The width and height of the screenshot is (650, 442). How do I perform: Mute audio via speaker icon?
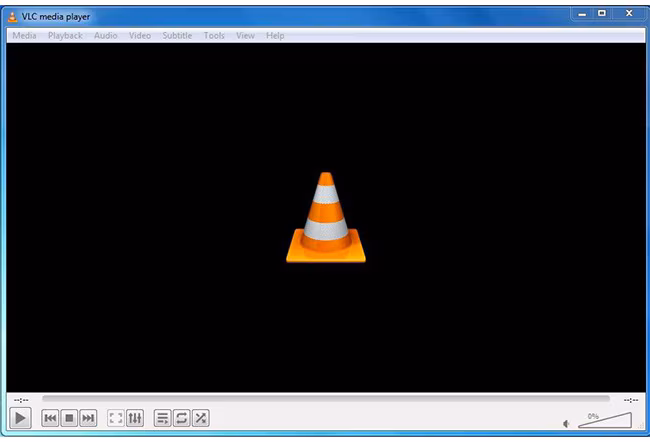pyautogui.click(x=566, y=423)
